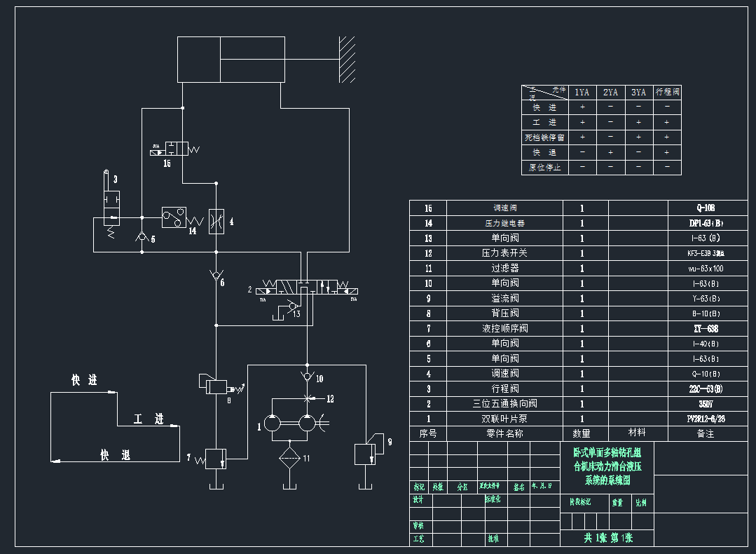The image size is (756, 554).
Task: Select the 1YA column header
Action: coord(582,92)
